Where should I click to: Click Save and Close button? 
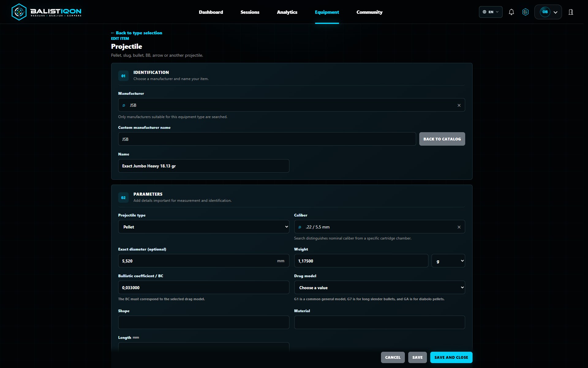pyautogui.click(x=451, y=357)
